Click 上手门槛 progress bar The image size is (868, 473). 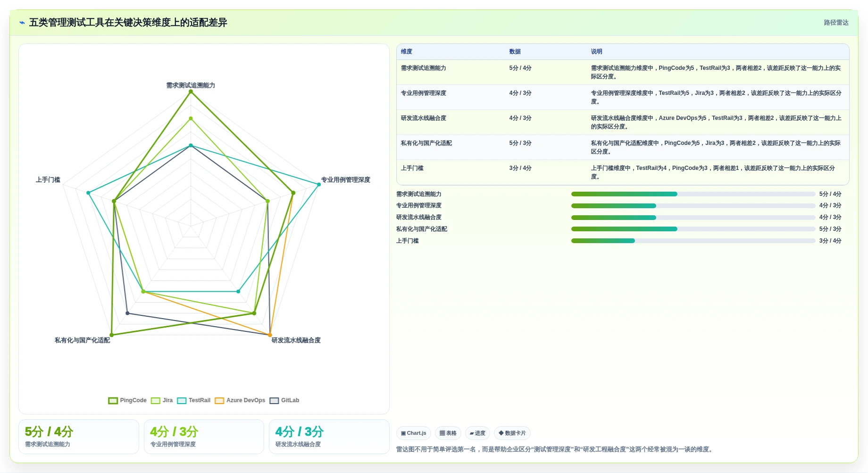tap(693, 241)
